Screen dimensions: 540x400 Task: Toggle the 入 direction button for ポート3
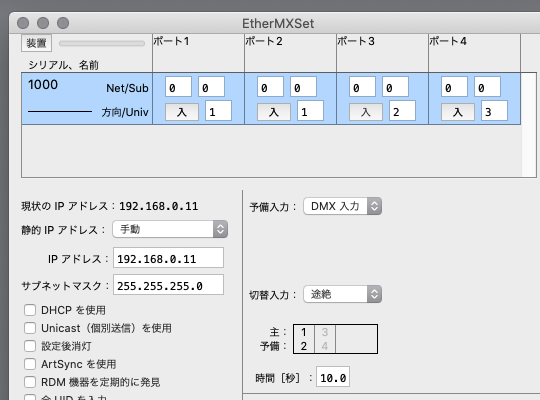366,112
